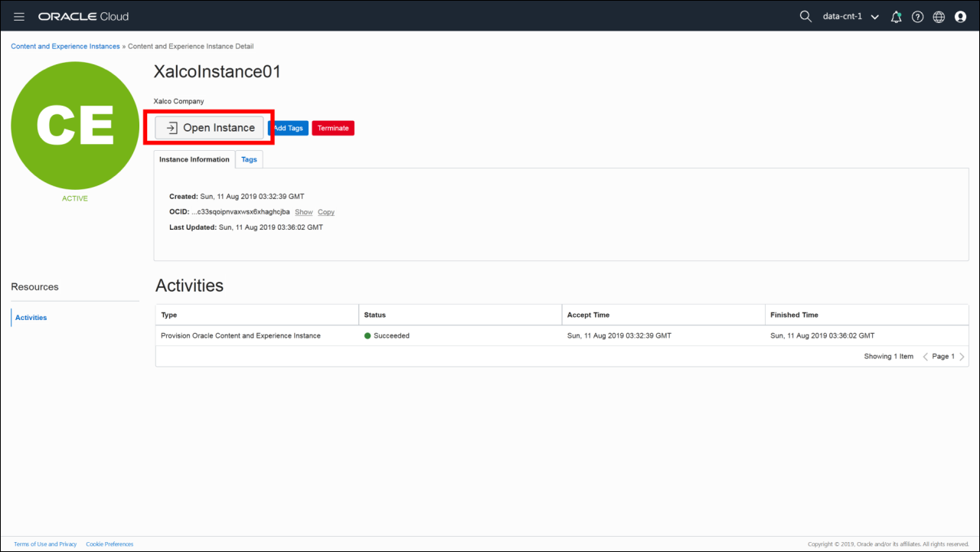The height and width of the screenshot is (552, 980).
Task: Click the copyright notice in the footer
Action: (889, 544)
